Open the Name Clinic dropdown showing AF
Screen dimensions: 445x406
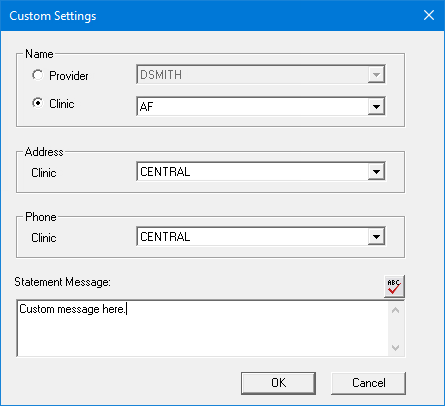[376, 107]
